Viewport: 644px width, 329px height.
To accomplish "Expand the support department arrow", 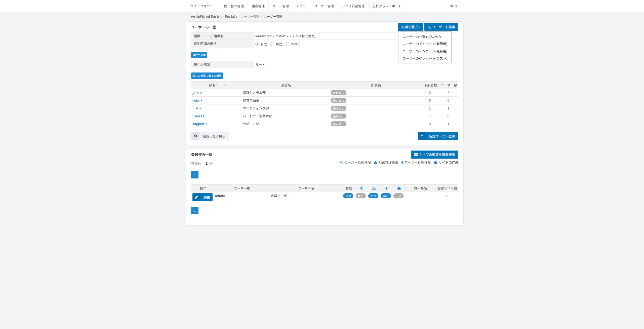I will (x=206, y=124).
